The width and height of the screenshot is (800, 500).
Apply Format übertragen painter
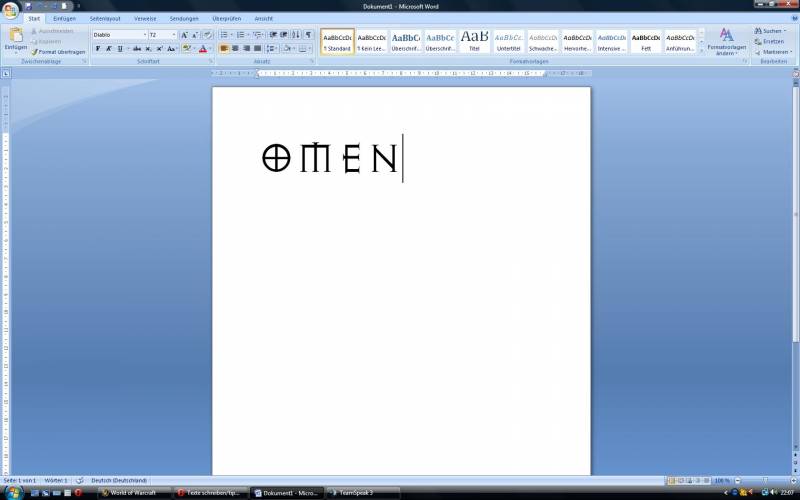coord(58,52)
